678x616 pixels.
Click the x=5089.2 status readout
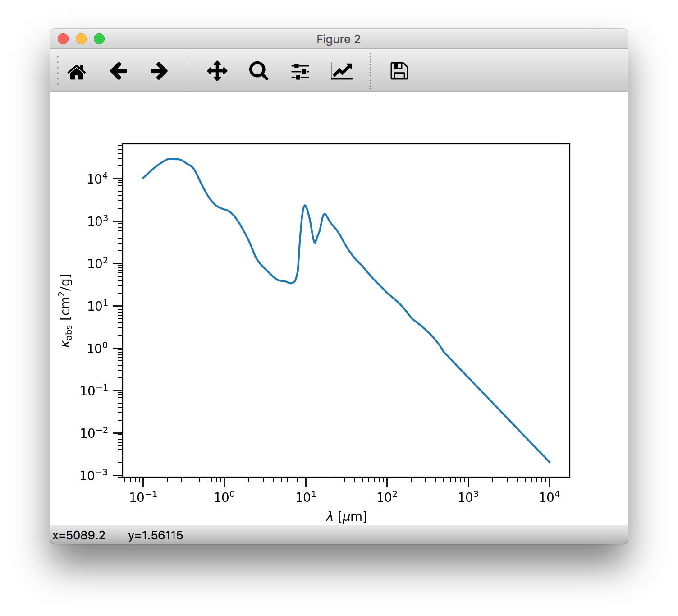tap(79, 535)
